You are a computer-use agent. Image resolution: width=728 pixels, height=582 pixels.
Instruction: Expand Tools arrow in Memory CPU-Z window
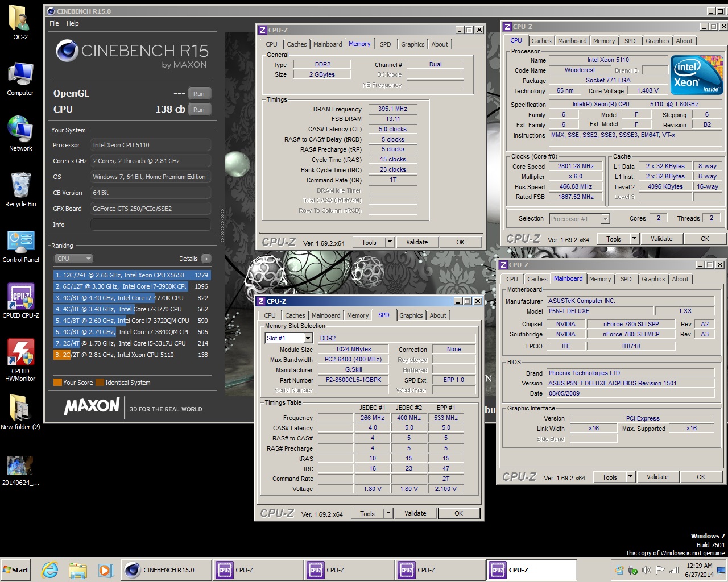390,242
